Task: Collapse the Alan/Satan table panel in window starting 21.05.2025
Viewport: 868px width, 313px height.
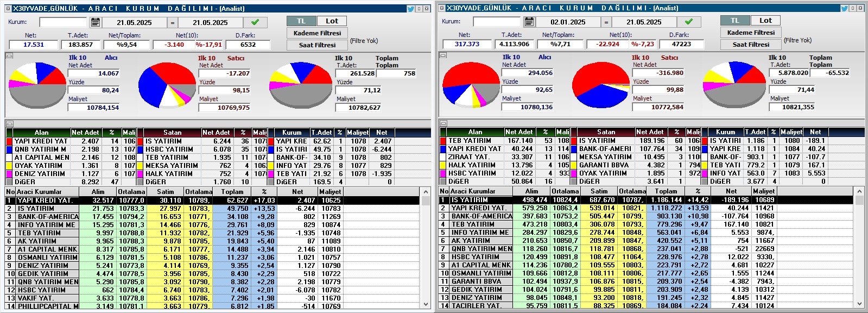Action: 9,124
